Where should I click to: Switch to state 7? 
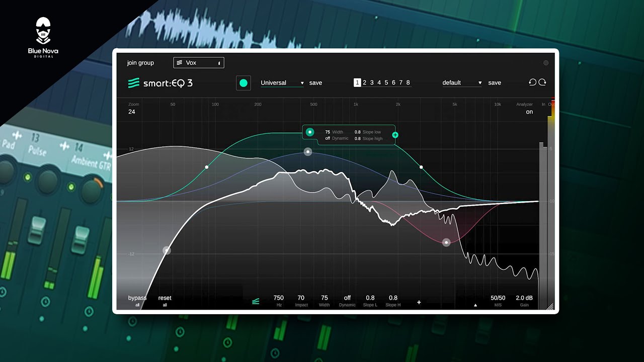tap(401, 83)
